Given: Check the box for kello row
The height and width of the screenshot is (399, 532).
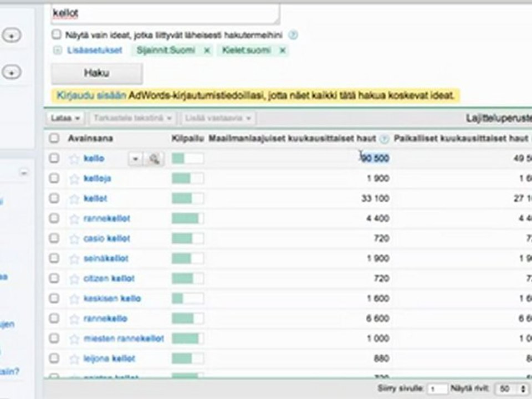Looking at the screenshot, I should tap(54, 158).
